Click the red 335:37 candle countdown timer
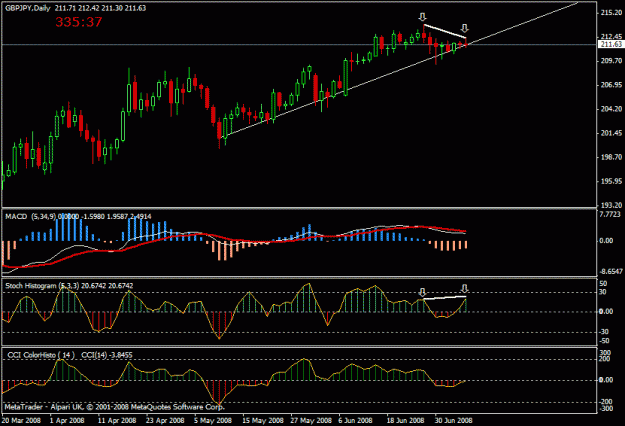Image resolution: width=625 pixels, height=426 pixels. point(79,22)
